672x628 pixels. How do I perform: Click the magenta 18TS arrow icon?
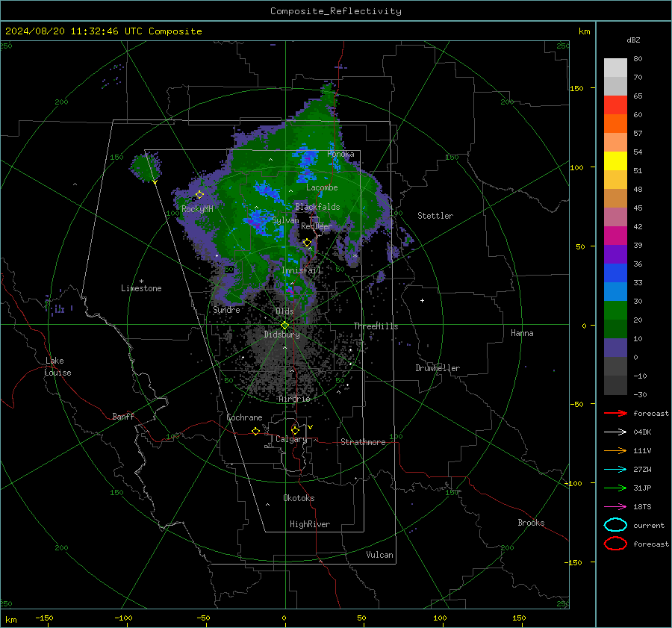pyautogui.click(x=615, y=507)
